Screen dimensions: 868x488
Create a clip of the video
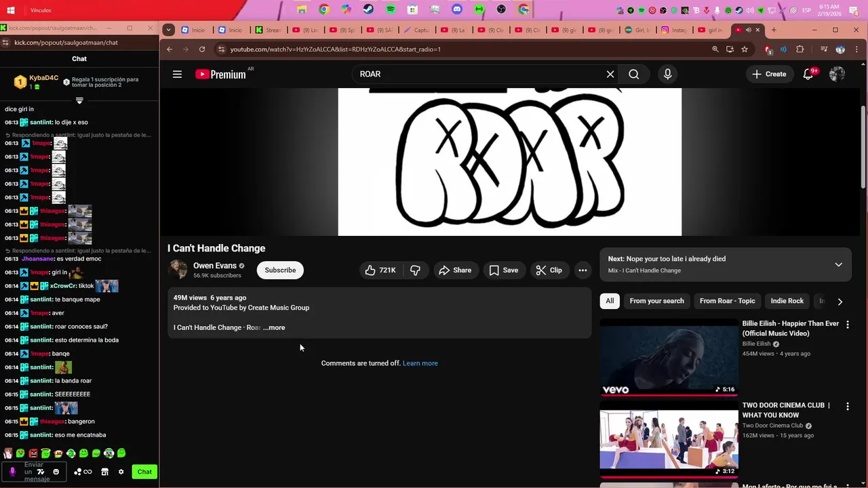coord(549,270)
